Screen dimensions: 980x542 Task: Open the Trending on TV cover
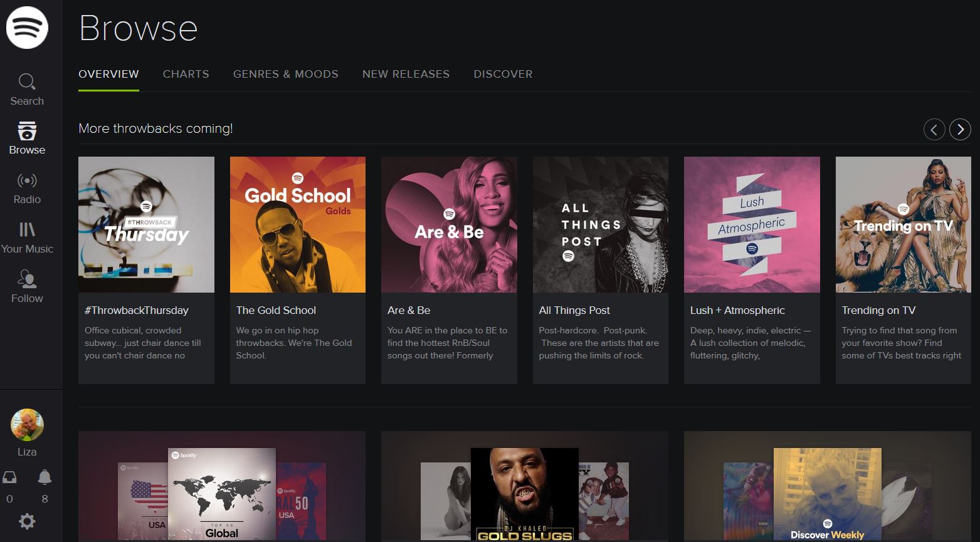pos(904,224)
